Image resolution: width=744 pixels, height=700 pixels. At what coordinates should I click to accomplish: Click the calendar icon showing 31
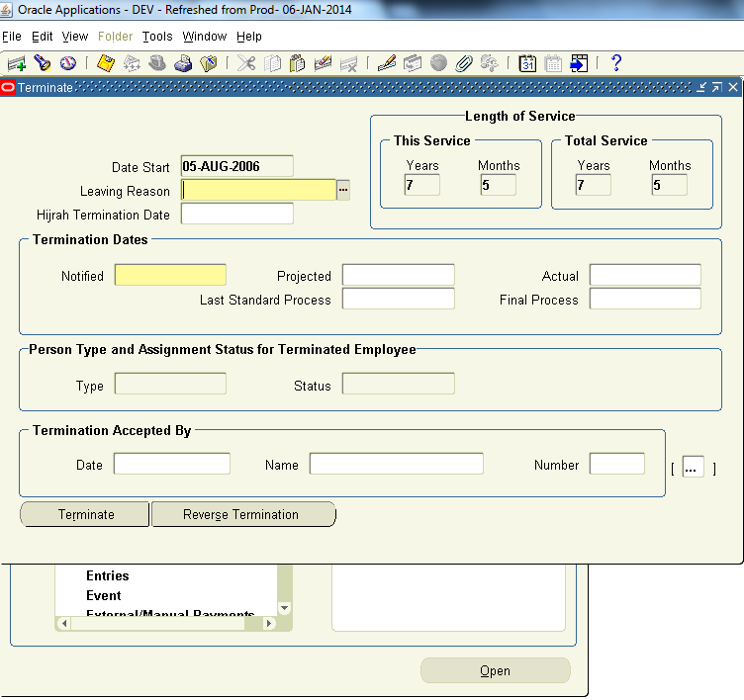click(528, 63)
